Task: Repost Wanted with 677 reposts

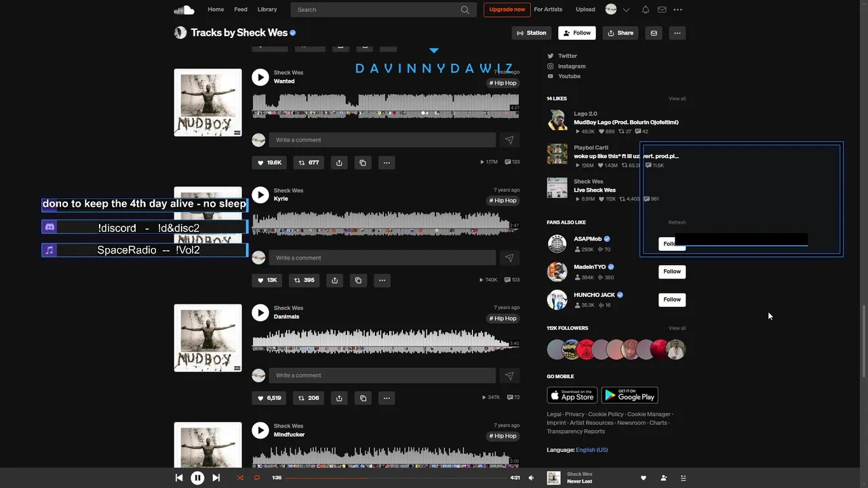Action: (309, 163)
